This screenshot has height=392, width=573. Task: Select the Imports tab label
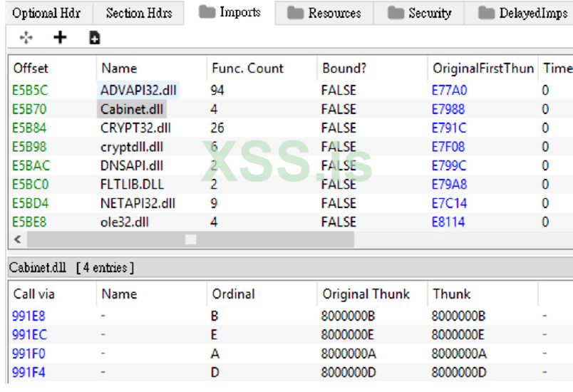[240, 12]
